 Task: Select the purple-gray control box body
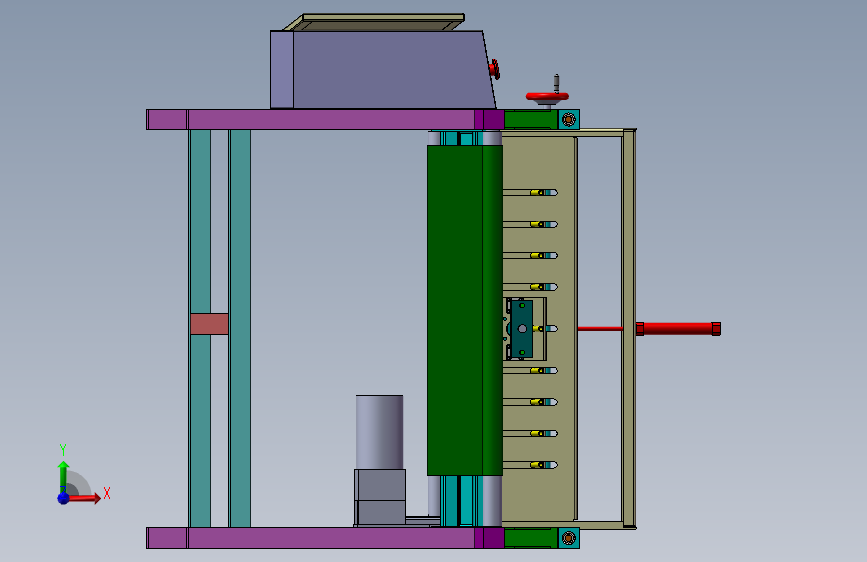coord(382,70)
